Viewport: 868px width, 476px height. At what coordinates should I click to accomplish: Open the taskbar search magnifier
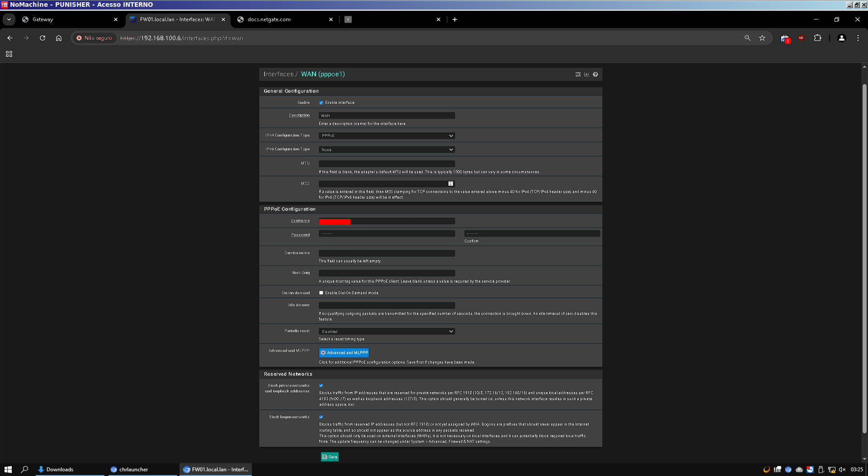(25, 469)
